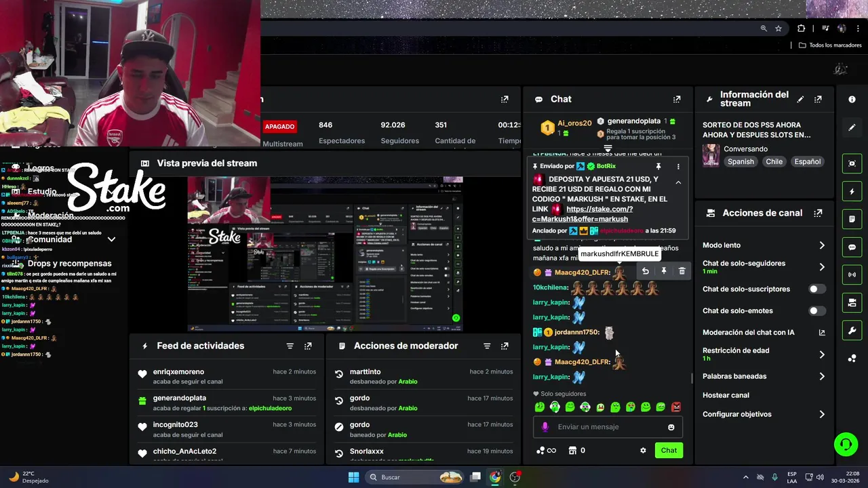The height and width of the screenshot is (488, 868).
Task: Open info icon in right sidebar
Action: (x=852, y=99)
